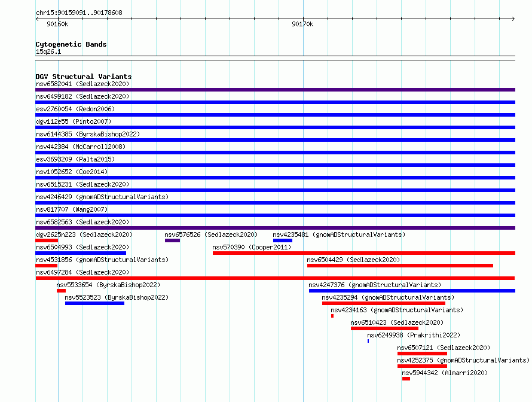Screen dimensions: 532x402
Task: Open nsv4235481 gnomAD variant label
Action: (339, 234)
